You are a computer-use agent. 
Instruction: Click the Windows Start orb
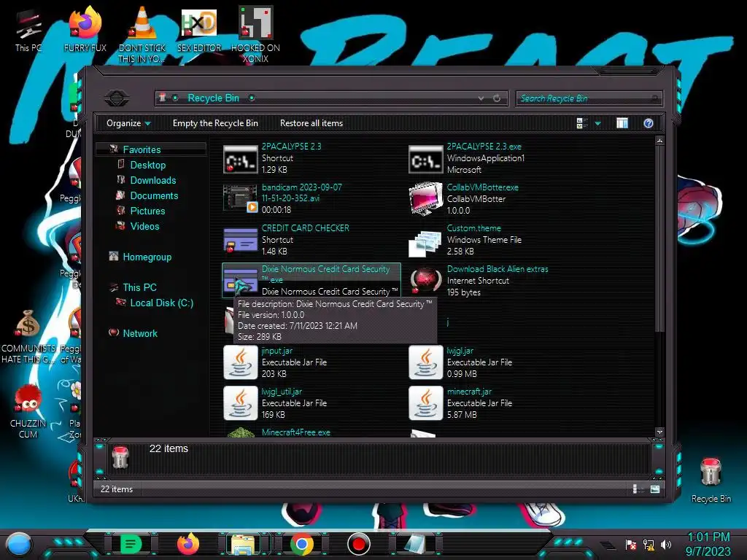[18, 545]
